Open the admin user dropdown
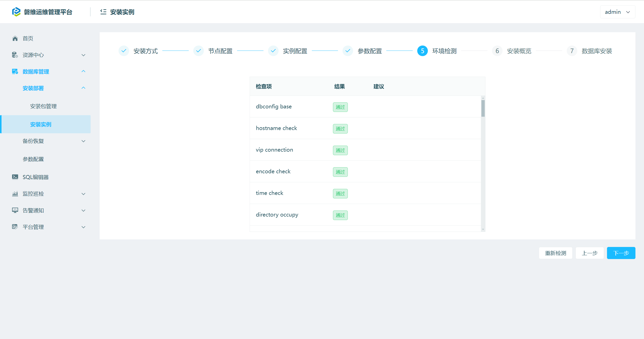The width and height of the screenshot is (644, 339). tap(617, 12)
